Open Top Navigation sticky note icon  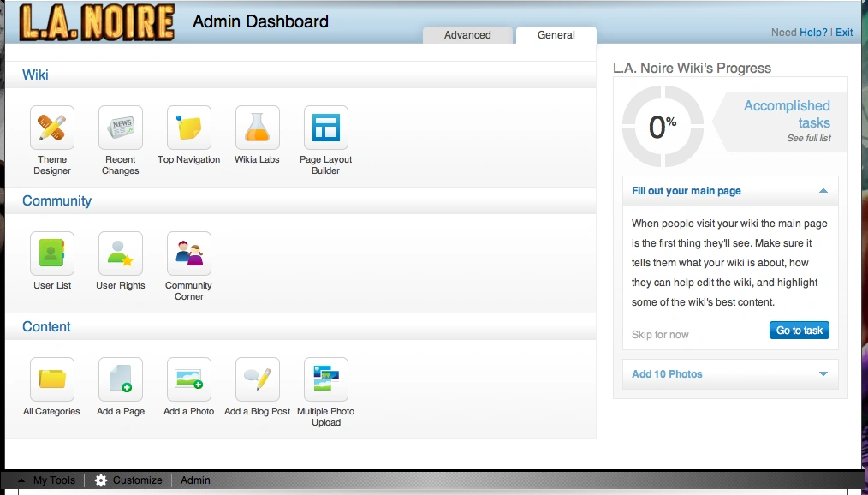tap(189, 128)
